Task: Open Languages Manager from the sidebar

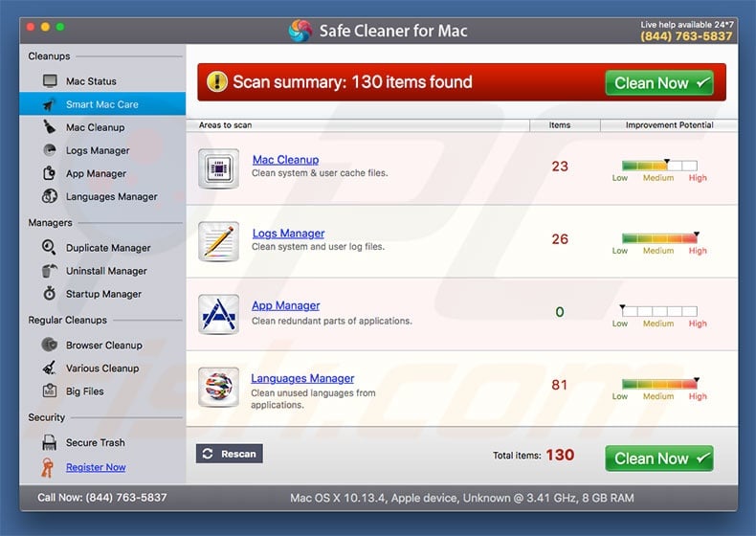Action: coord(102,196)
